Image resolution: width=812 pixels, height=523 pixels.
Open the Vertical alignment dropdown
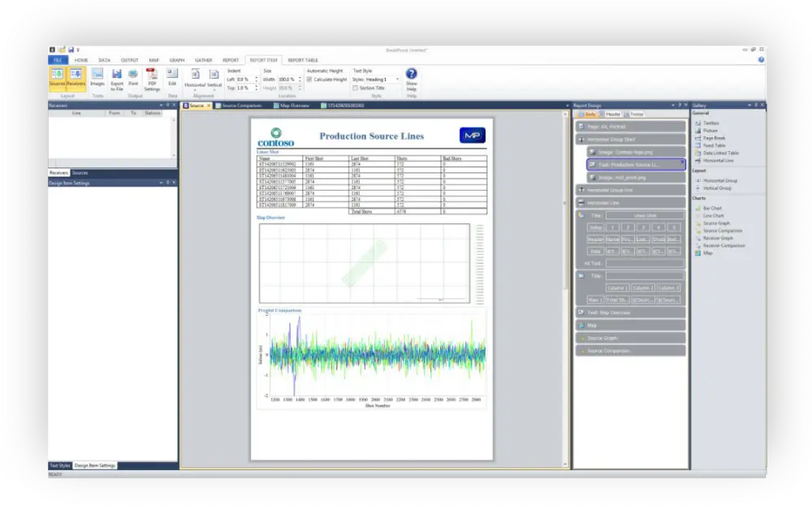pos(214,80)
